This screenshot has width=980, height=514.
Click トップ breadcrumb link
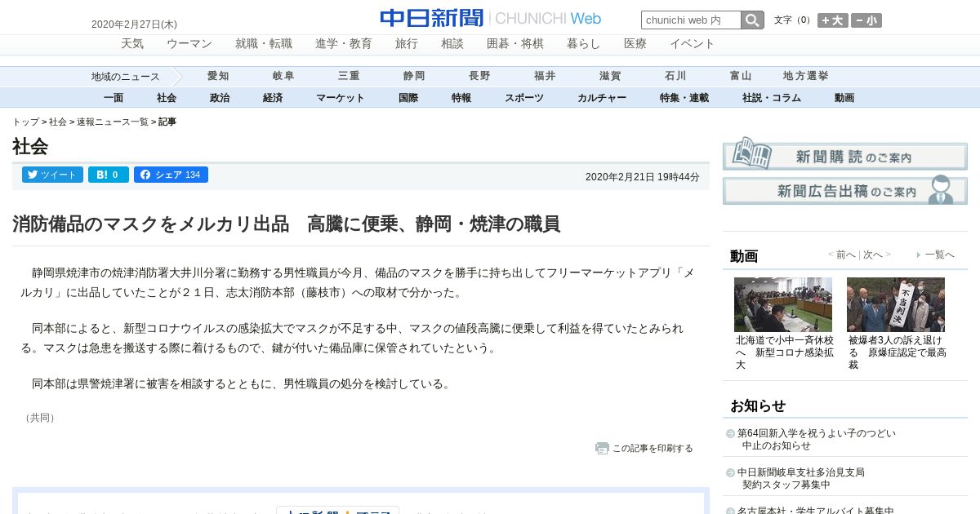(x=25, y=122)
